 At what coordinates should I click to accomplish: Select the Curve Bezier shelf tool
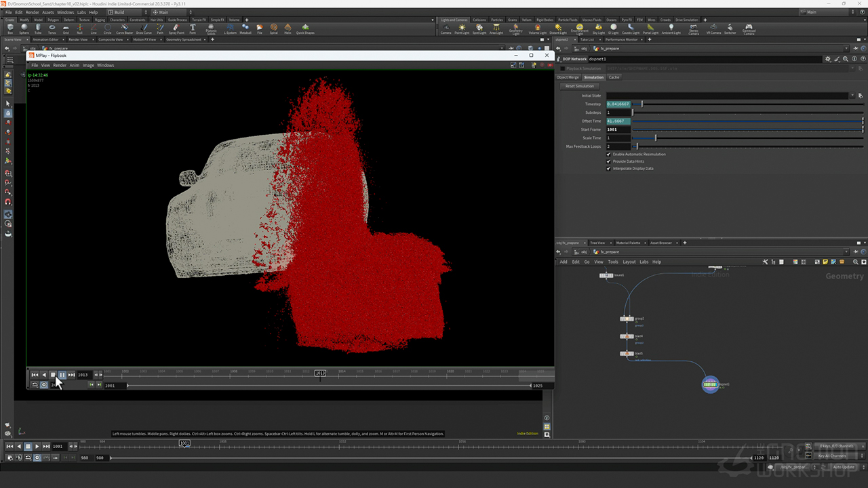[x=124, y=28]
